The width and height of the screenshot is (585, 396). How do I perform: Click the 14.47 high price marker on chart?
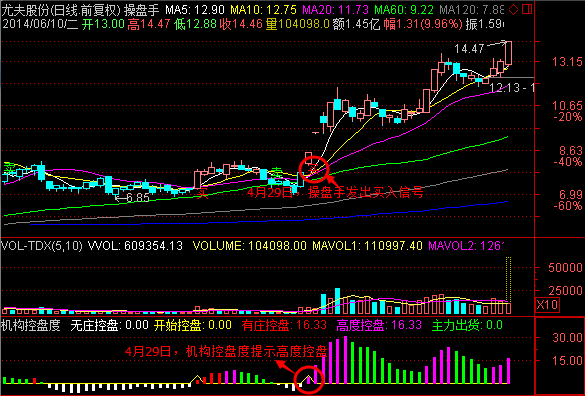(x=469, y=49)
